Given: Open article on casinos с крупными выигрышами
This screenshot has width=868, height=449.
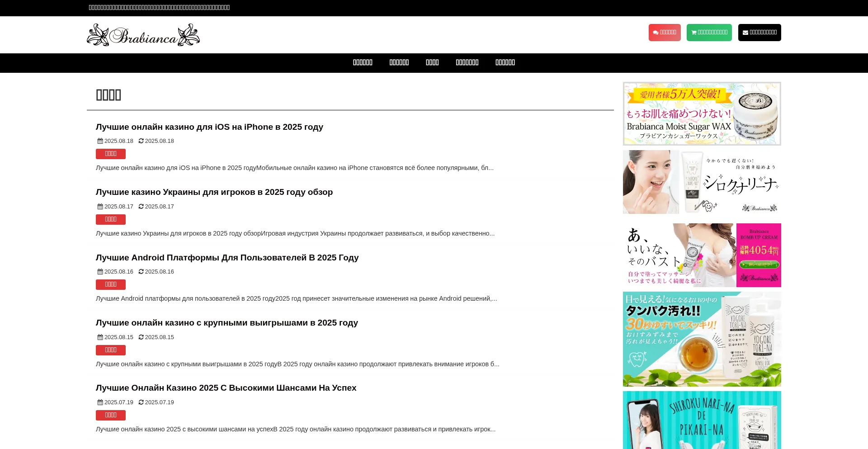Looking at the screenshot, I should pos(226,323).
